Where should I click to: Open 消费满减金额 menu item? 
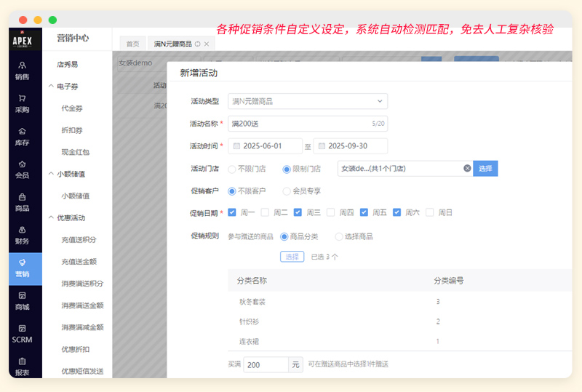click(x=82, y=327)
